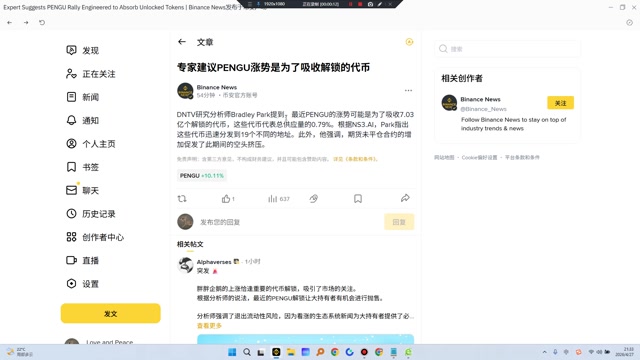Like the article with the thumbs-up icon
The width and height of the screenshot is (640, 360).
[226, 199]
